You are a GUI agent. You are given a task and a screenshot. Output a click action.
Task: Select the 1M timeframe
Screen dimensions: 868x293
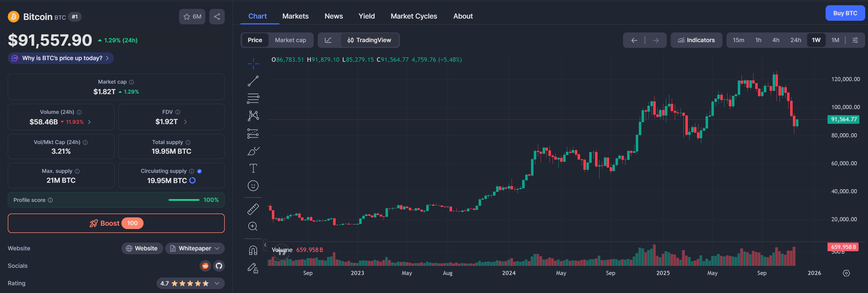point(835,40)
